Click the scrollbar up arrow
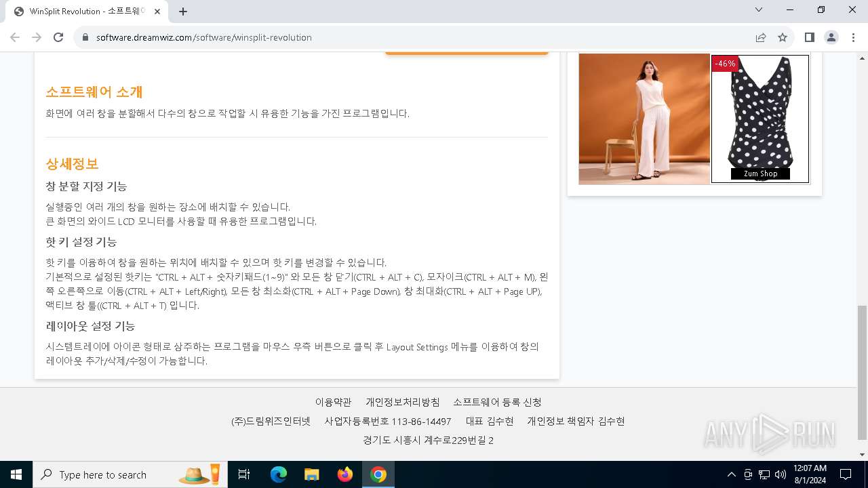The image size is (868, 488). click(862, 57)
